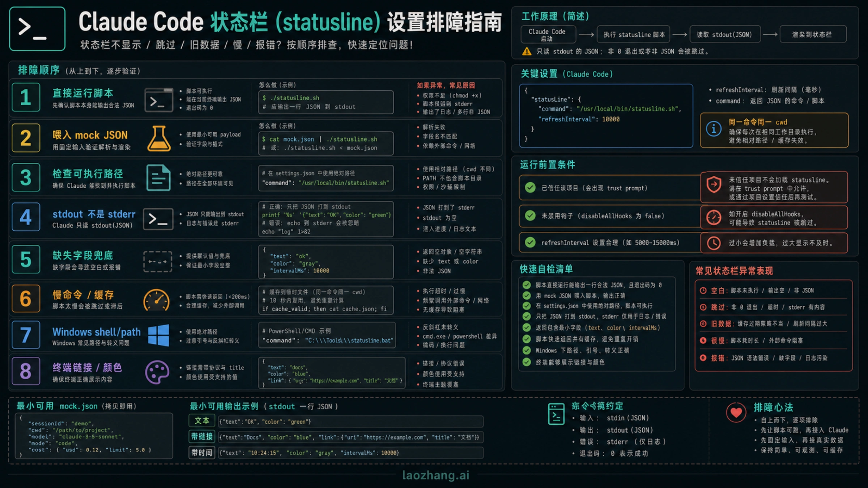868x488 pixels.
Task: Click check beside 只把 JSON 打到 stdout
Action: (x=527, y=316)
